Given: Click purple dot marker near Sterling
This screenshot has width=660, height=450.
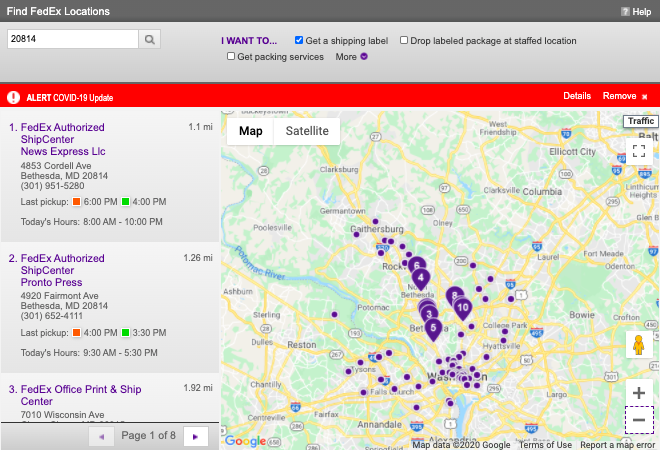Looking at the screenshot, I should (x=334, y=314).
